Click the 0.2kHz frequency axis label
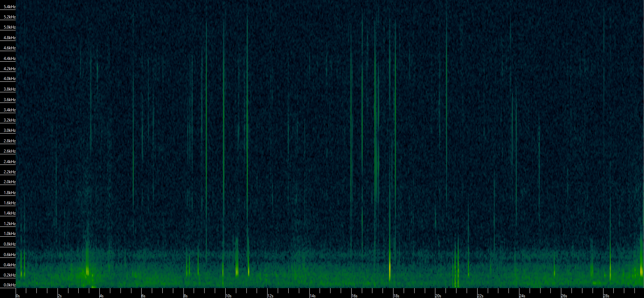Viewport: 644px width, 298px height. pos(10,275)
